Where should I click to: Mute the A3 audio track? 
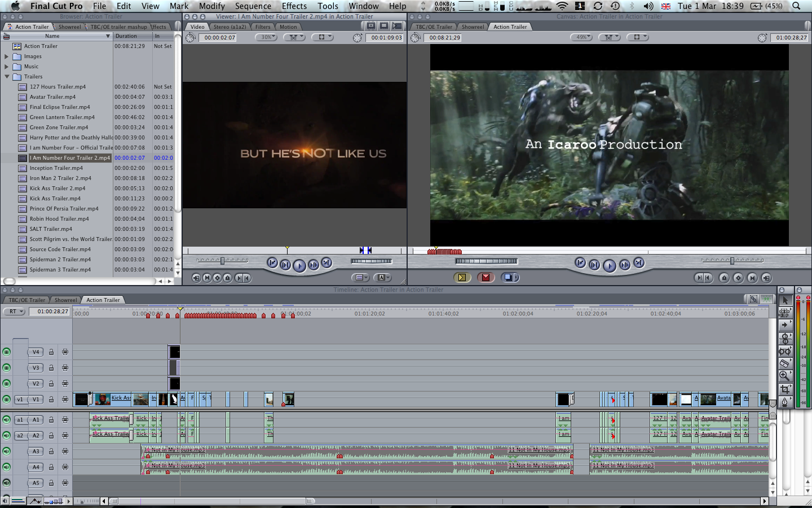6,452
